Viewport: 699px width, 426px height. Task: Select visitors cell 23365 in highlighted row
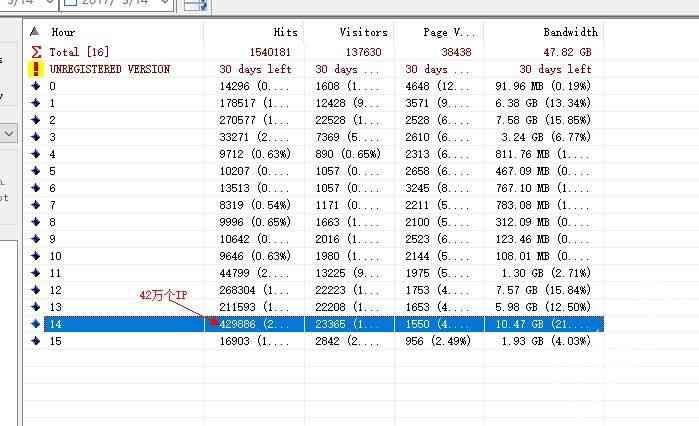(348, 324)
